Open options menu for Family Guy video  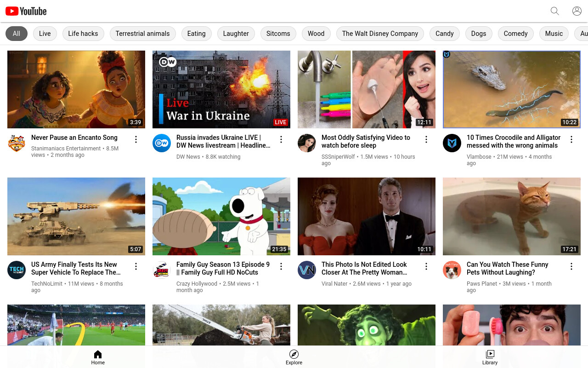point(281,266)
